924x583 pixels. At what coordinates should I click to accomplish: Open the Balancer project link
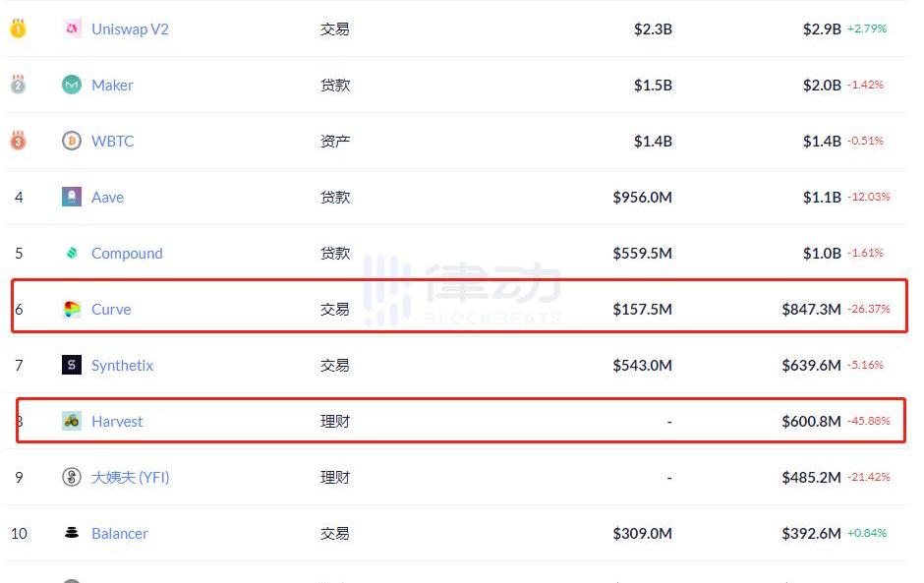tap(120, 534)
